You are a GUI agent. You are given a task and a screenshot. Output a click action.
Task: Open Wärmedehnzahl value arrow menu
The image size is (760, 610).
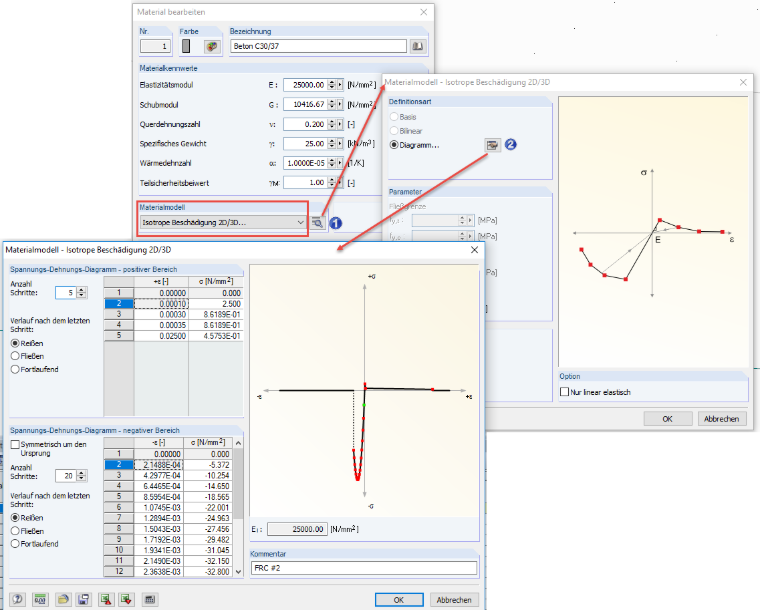pyautogui.click(x=340, y=163)
